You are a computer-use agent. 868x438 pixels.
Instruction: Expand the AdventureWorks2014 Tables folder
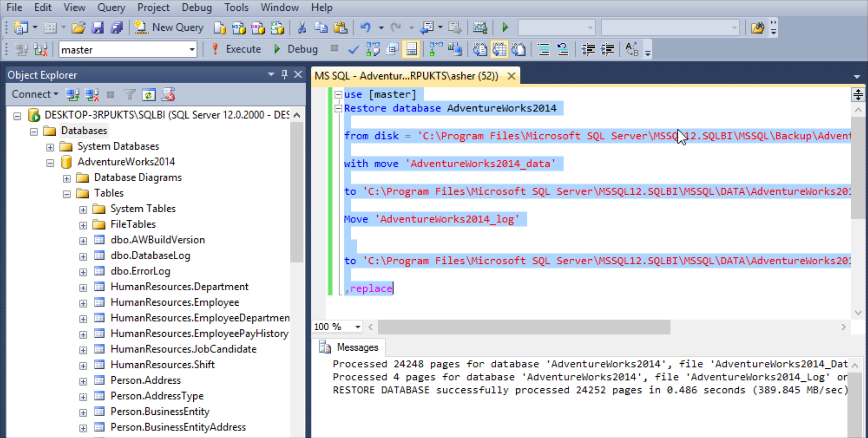(68, 193)
